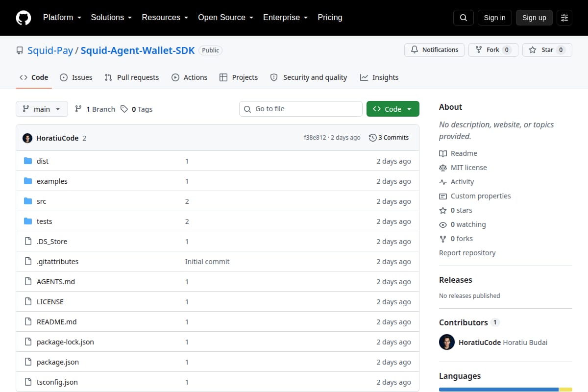
Task: Open the Initial commit message link
Action: pos(207,262)
